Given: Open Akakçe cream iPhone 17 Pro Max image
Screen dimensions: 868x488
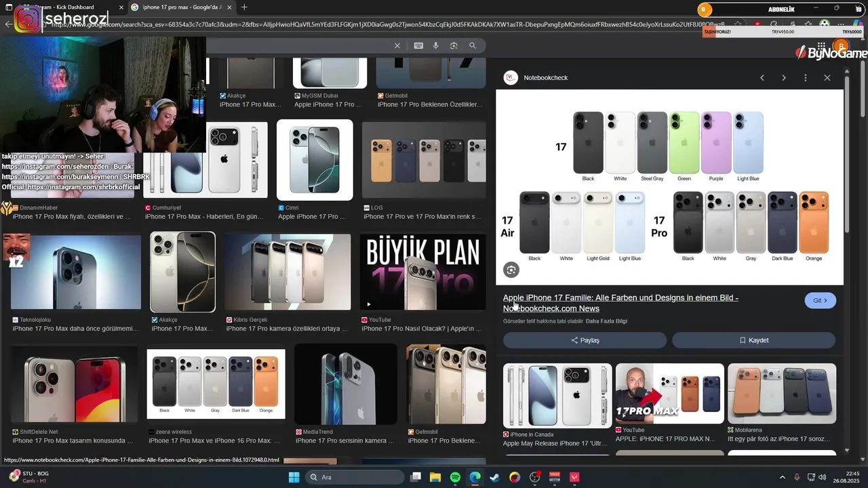Looking at the screenshot, I should (182, 272).
